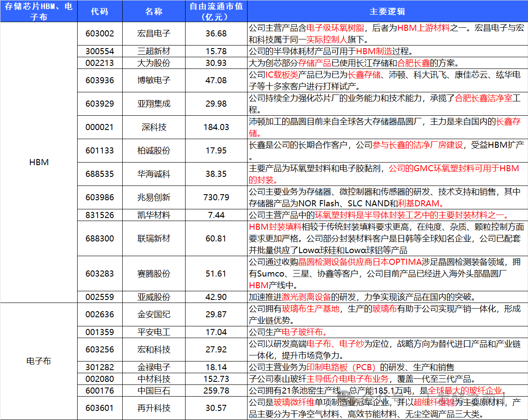Click the market value "29.87"

coord(216,314)
